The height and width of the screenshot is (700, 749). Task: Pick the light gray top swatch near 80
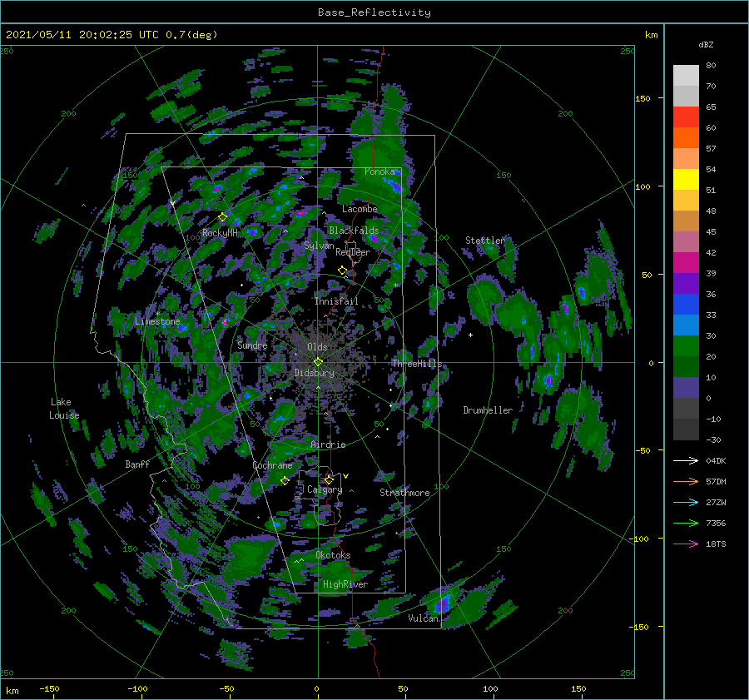pos(686,76)
